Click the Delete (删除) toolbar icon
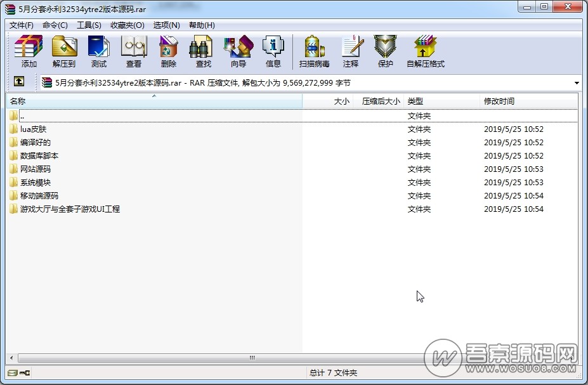588x385 pixels. (x=168, y=51)
